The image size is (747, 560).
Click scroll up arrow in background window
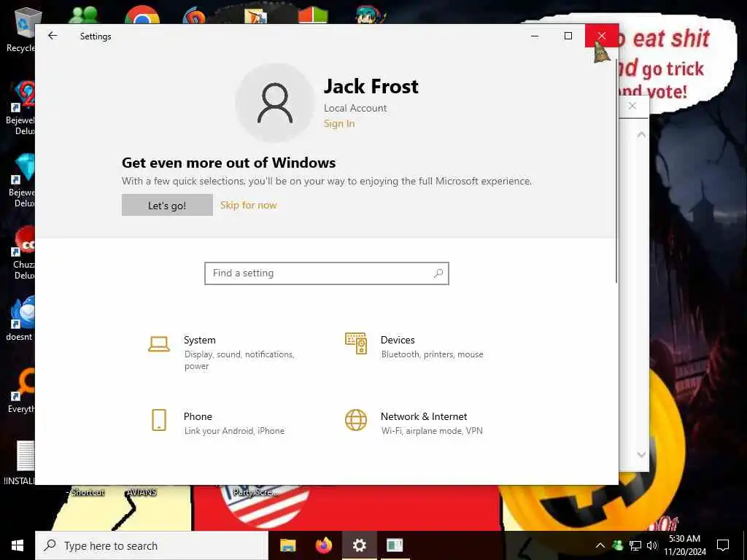point(641,135)
